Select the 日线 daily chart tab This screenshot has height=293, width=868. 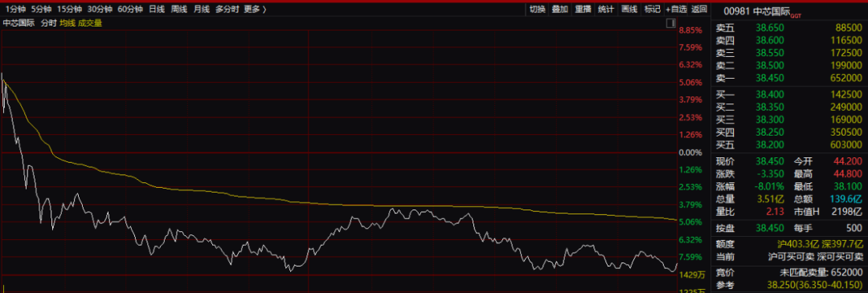click(157, 9)
